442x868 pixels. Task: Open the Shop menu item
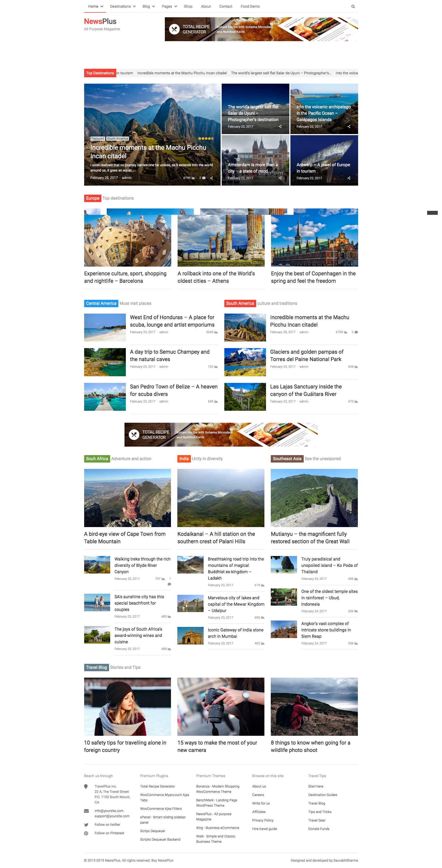coord(188,6)
